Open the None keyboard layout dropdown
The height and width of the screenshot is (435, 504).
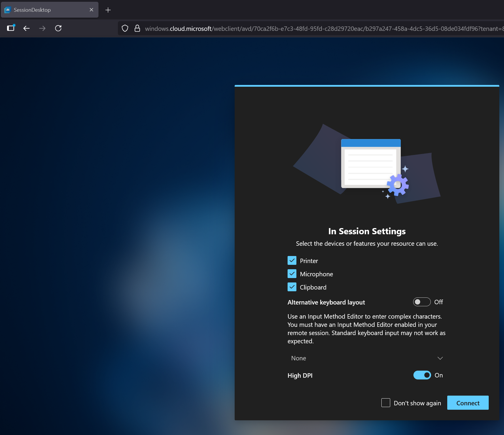click(365, 358)
